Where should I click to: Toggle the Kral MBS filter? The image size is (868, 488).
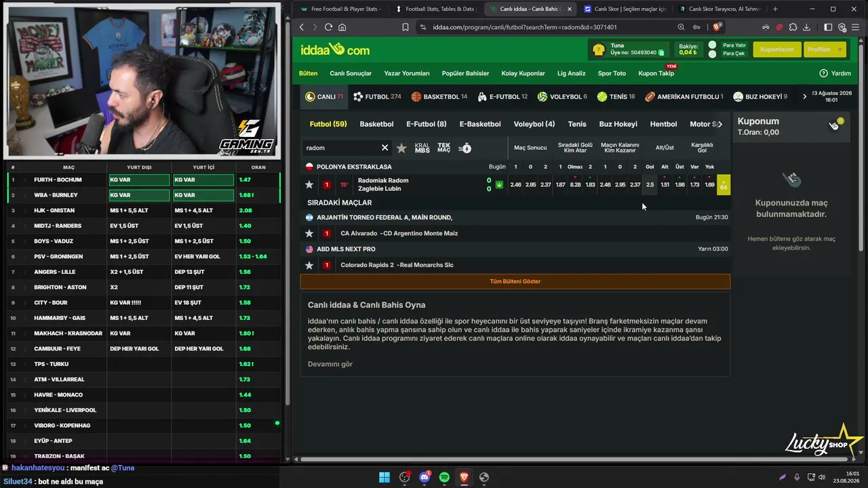point(422,148)
